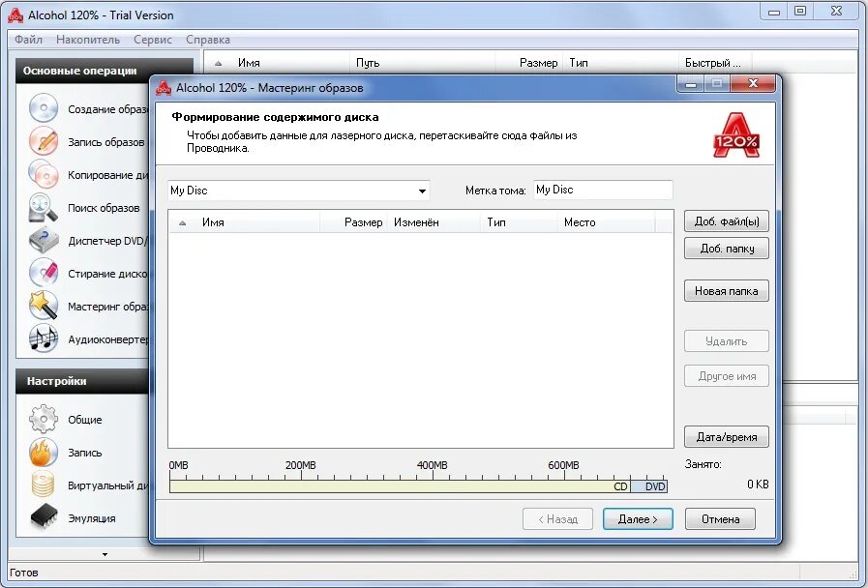
Task: Click the Быстрый column header in main window
Action: 714,63
